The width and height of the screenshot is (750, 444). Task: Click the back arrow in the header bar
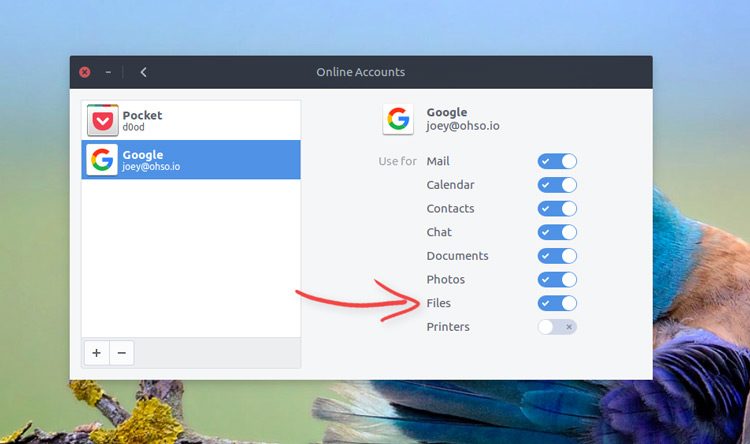(x=143, y=72)
